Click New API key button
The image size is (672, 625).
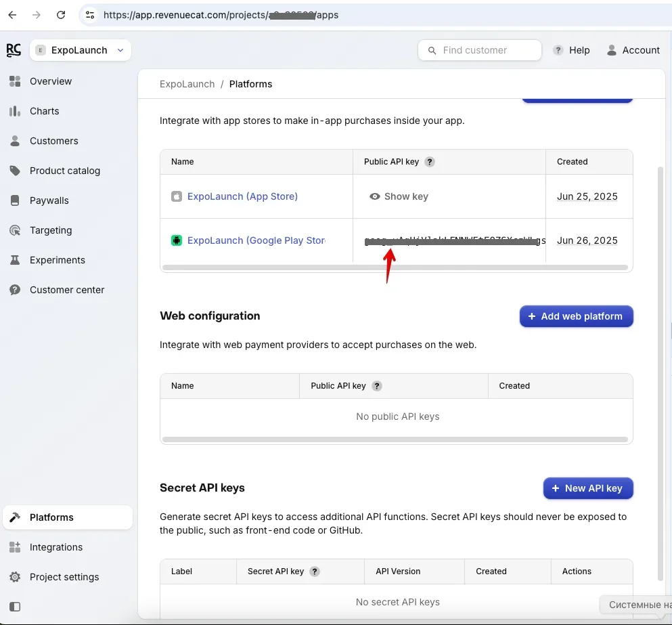click(x=588, y=488)
